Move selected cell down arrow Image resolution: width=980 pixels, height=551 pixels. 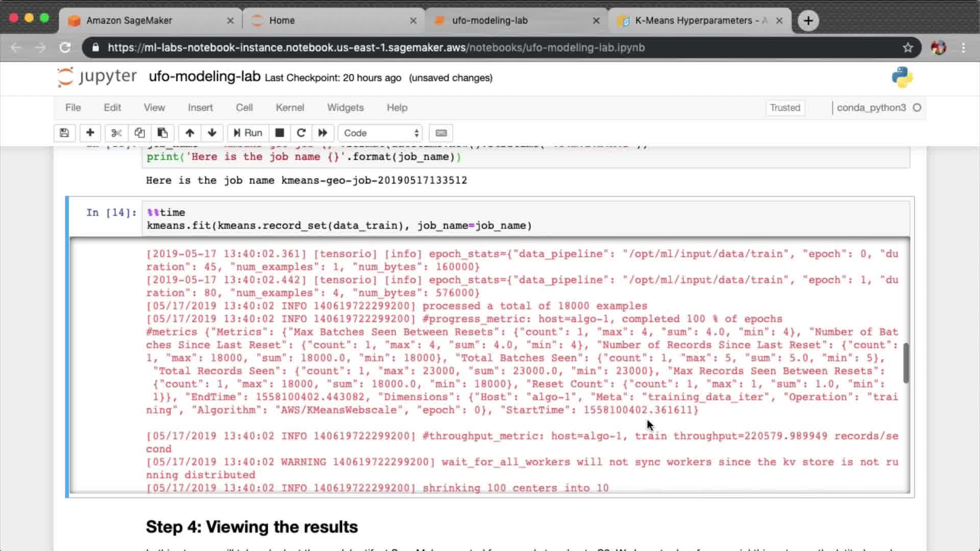tap(212, 133)
